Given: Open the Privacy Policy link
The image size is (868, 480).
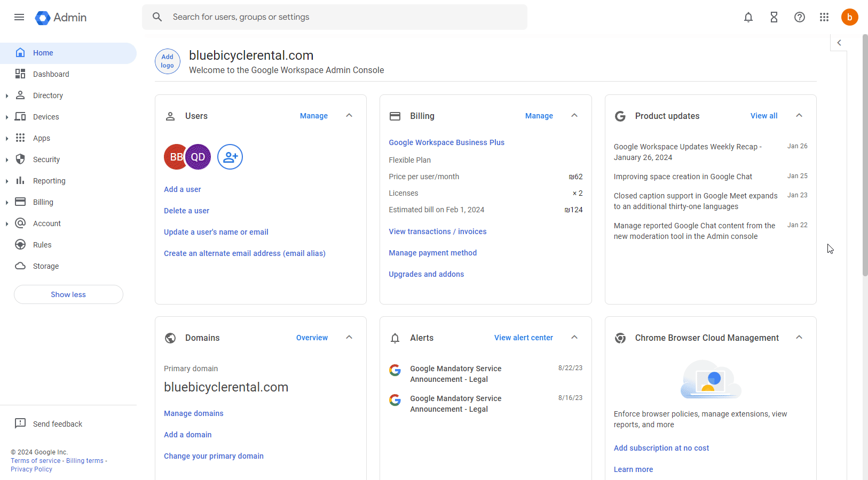Looking at the screenshot, I should point(31,469).
